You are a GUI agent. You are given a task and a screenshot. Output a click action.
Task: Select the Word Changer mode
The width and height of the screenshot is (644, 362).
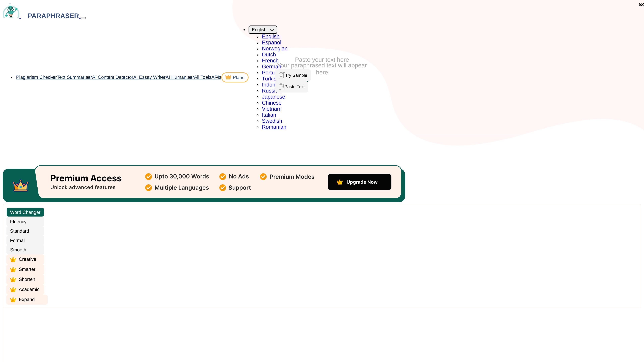click(x=25, y=212)
